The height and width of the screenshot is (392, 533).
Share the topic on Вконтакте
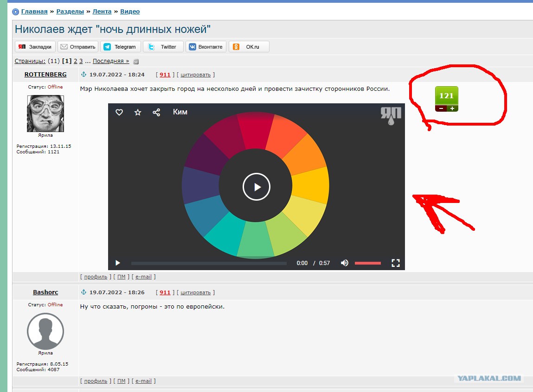click(x=206, y=47)
